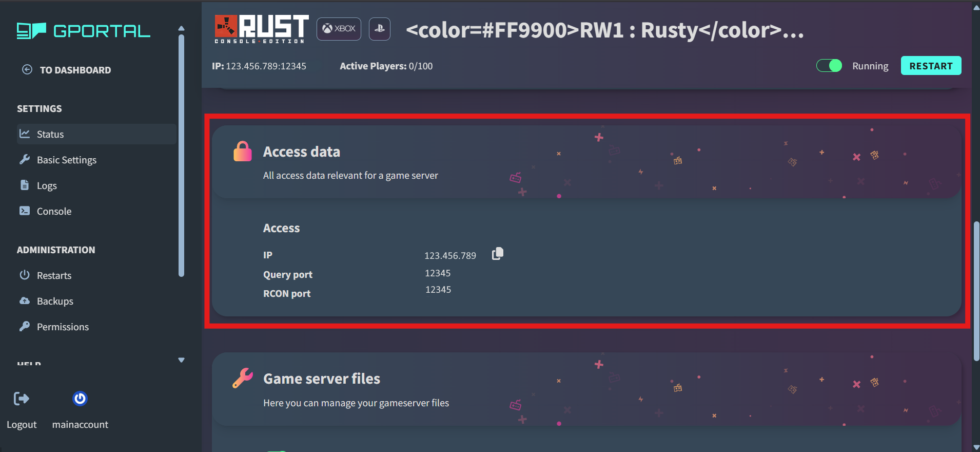Click the sidebar scroll down arrow
Image resolution: width=980 pixels, height=452 pixels.
pyautogui.click(x=181, y=360)
